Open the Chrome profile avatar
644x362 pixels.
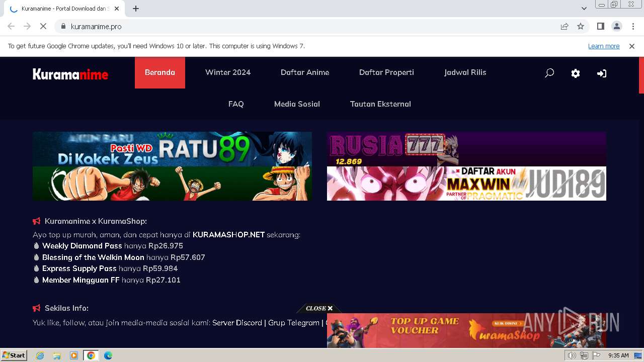[x=617, y=26]
